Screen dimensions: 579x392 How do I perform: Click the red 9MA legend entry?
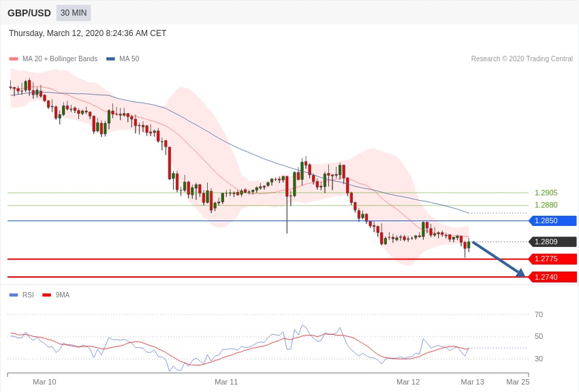pos(57,295)
